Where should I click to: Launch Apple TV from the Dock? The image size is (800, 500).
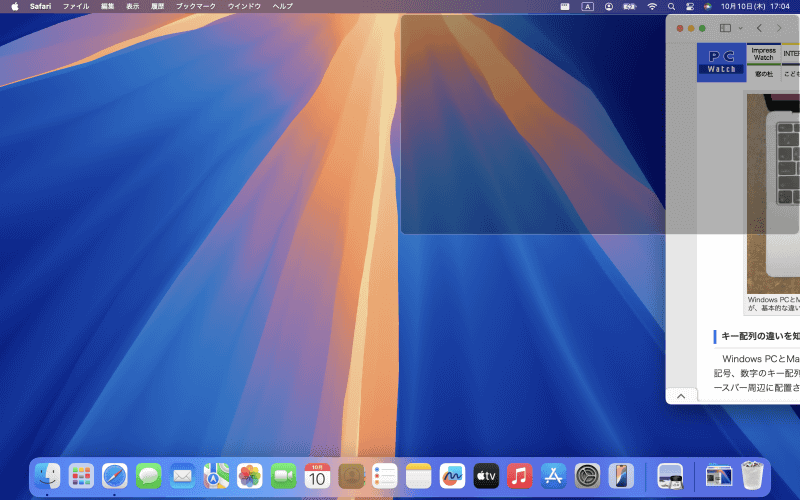click(486, 477)
